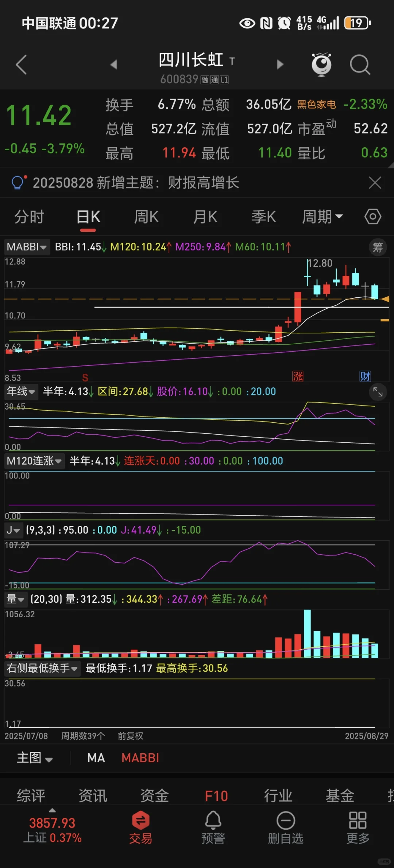The height and width of the screenshot is (868, 394).
Task: Open the 右侧最低换手 indicator dropdown
Action: pyautogui.click(x=42, y=668)
